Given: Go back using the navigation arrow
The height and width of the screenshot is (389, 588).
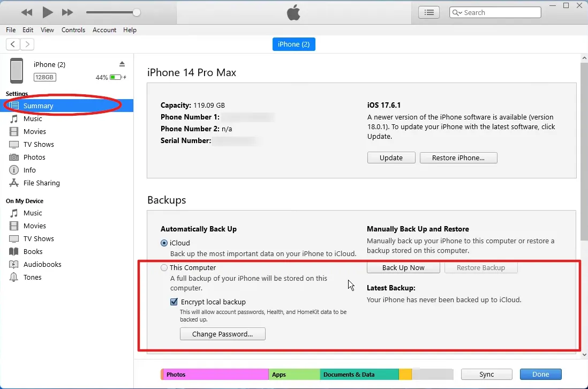Looking at the screenshot, I should [x=12, y=44].
